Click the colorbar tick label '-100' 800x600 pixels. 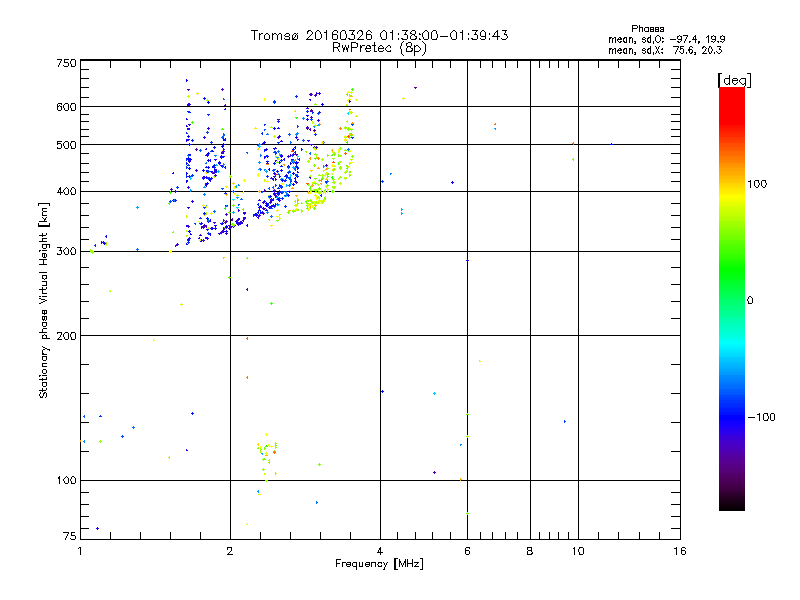point(761,417)
